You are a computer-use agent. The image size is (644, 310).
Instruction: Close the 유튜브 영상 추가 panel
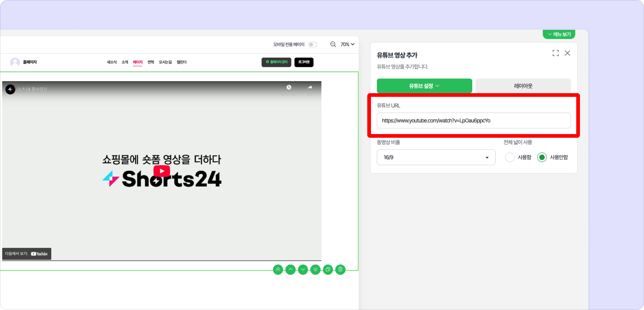(568, 53)
